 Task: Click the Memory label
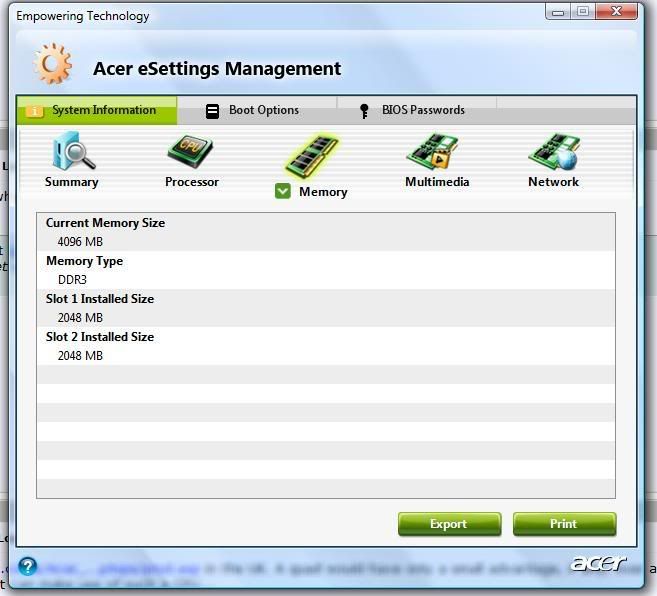[323, 192]
